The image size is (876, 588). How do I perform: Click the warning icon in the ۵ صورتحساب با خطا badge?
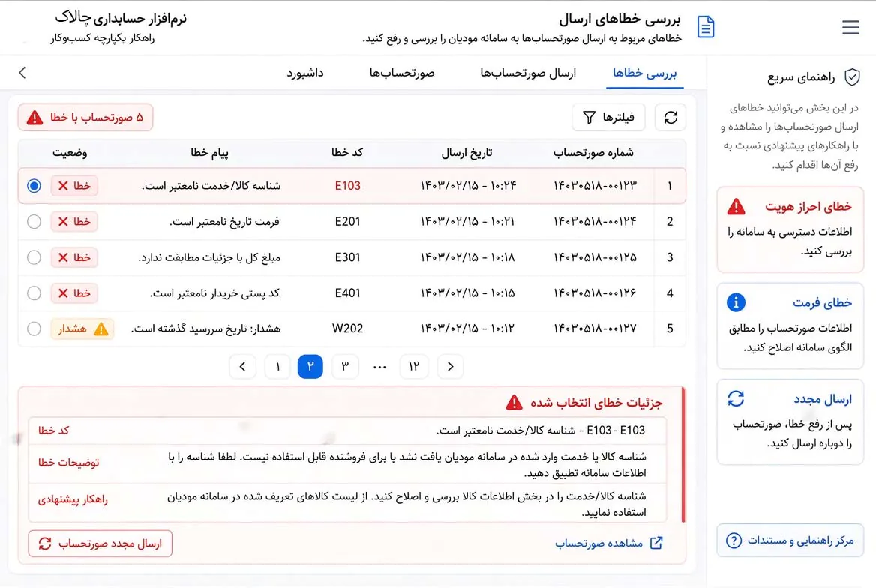click(34, 118)
